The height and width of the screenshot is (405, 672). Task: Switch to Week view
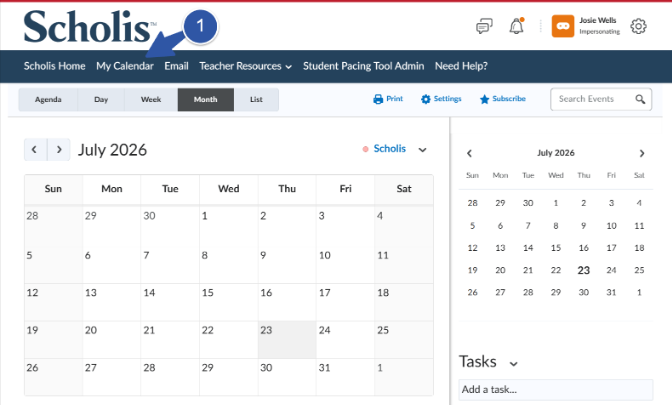point(151,99)
